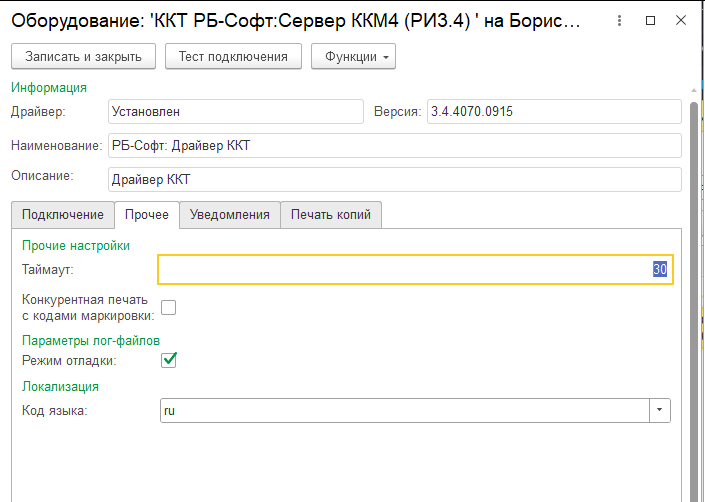Go to the 'Печать копий' tab
This screenshot has width=705, height=502.
[x=331, y=215]
